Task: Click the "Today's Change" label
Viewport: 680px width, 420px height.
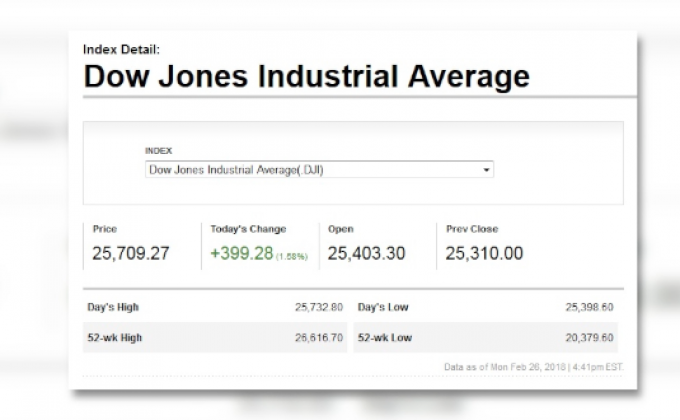Action: [x=247, y=229]
